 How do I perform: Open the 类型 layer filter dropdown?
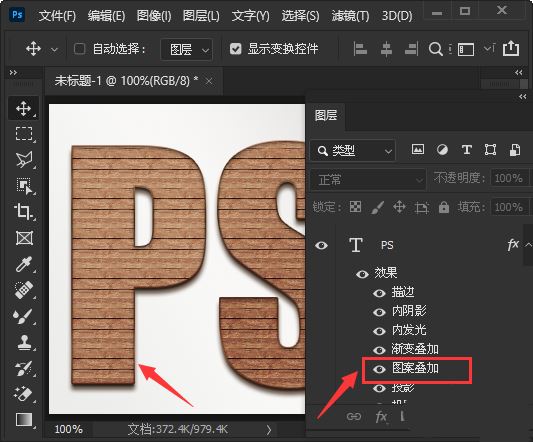pos(353,150)
